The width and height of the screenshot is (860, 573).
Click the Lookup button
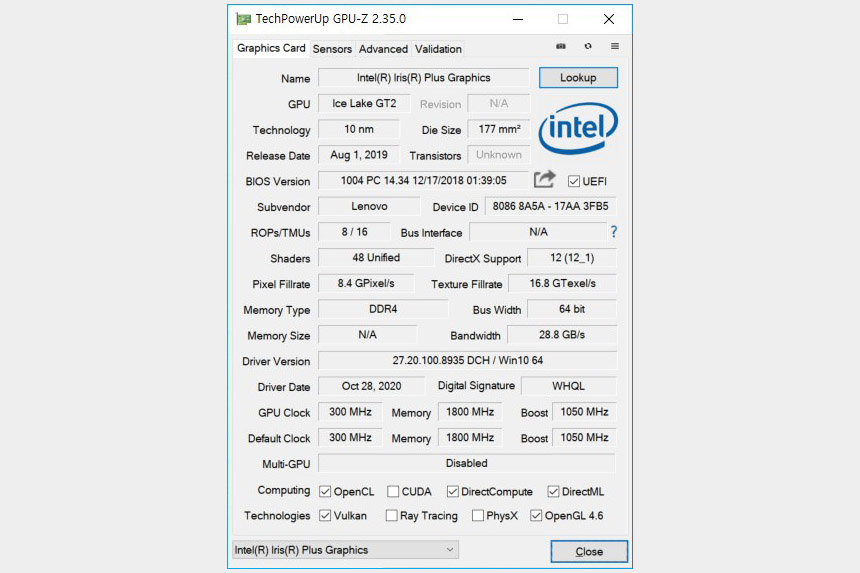578,78
